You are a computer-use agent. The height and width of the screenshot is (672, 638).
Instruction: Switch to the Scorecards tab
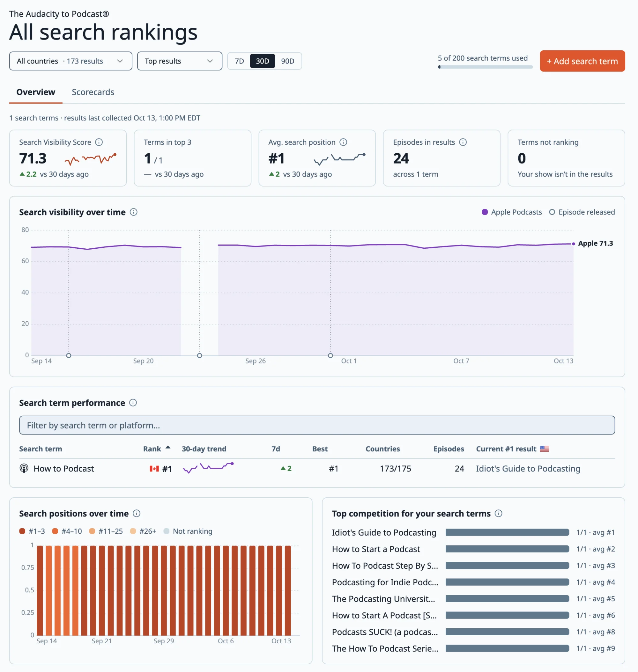tap(93, 92)
